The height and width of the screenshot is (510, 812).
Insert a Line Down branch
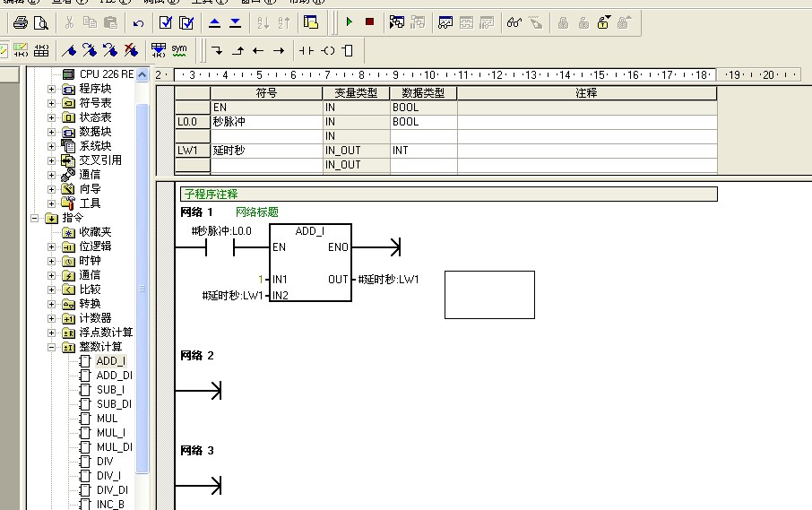point(218,51)
